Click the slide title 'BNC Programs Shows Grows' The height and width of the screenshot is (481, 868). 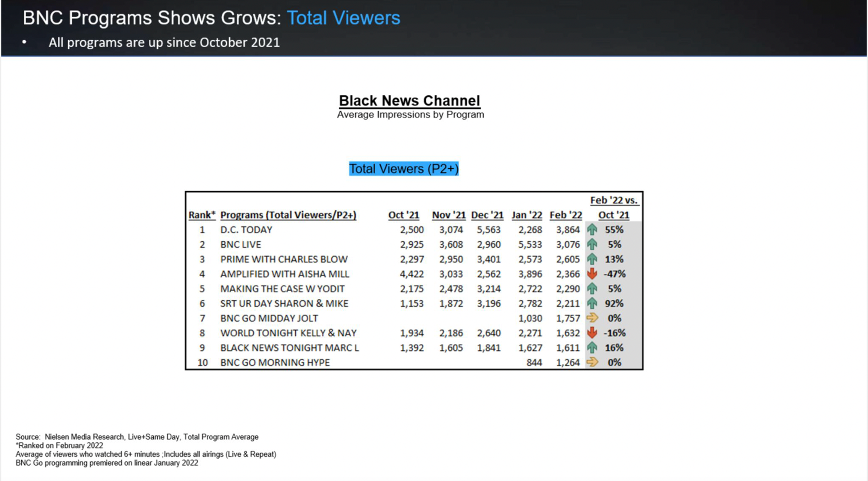152,18
